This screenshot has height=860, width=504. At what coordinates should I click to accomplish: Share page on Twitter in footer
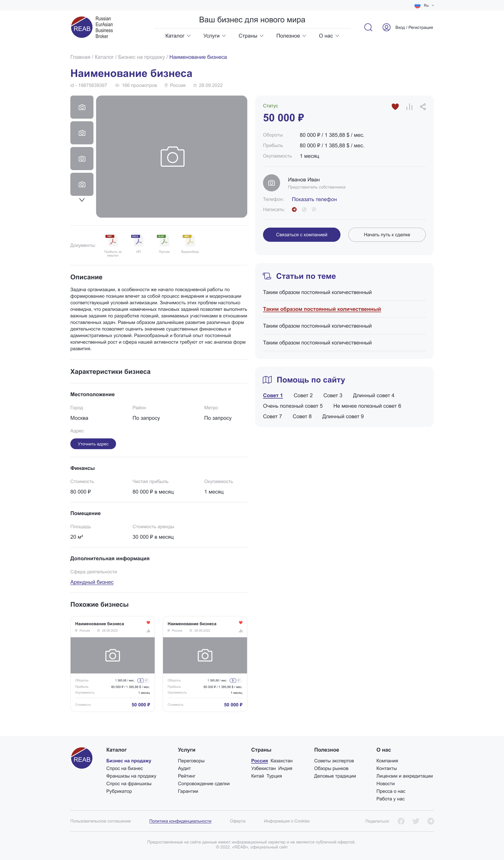click(416, 821)
